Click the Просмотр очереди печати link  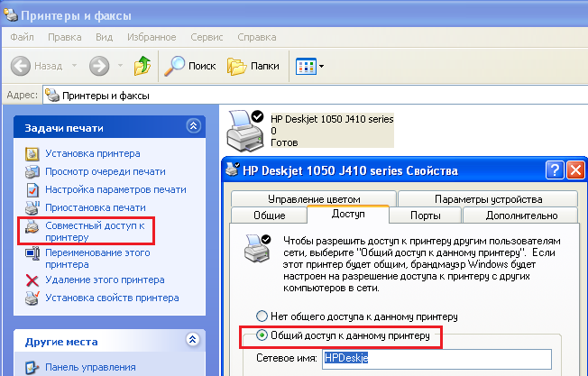tap(106, 171)
